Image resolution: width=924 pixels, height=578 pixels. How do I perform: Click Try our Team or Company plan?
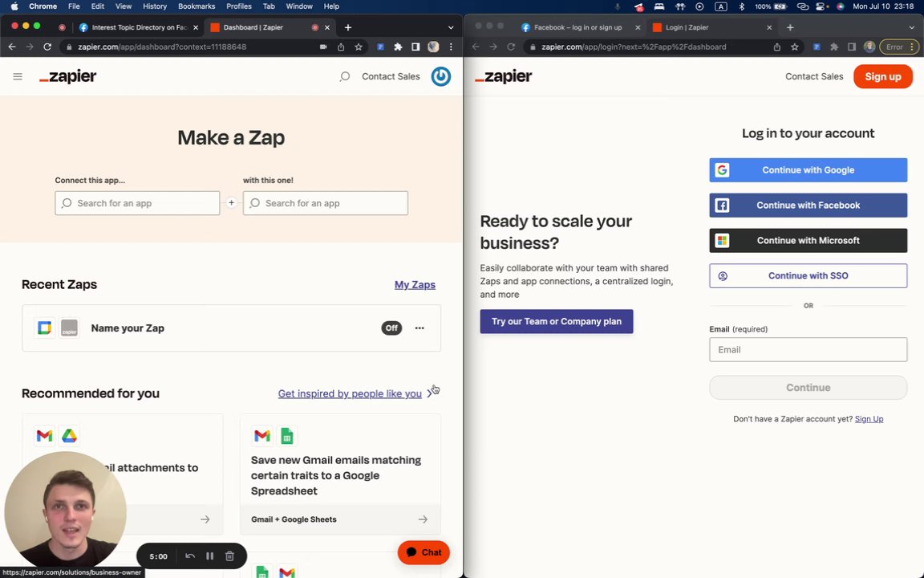[557, 321]
